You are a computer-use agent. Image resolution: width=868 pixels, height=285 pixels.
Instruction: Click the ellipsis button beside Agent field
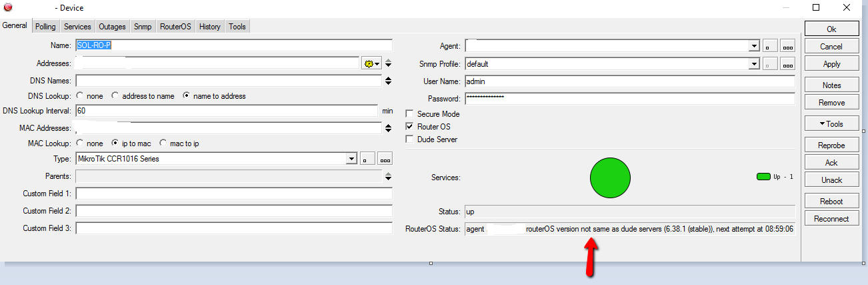click(x=788, y=47)
